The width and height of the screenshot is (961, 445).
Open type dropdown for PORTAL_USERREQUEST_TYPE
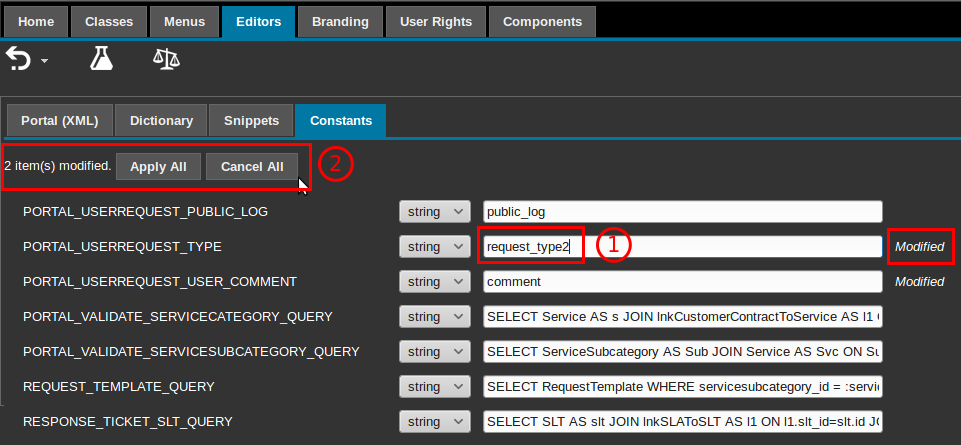[434, 247]
